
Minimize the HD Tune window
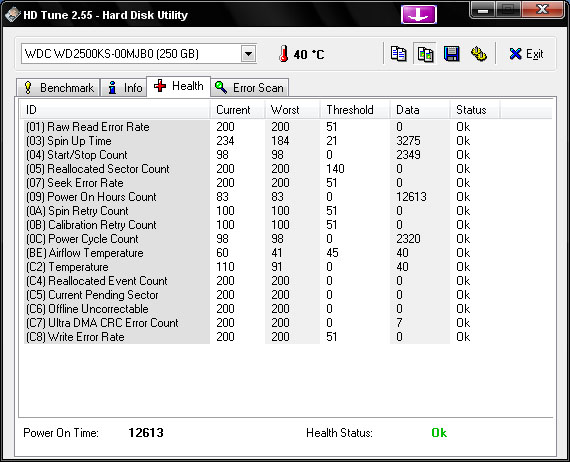click(483, 10)
